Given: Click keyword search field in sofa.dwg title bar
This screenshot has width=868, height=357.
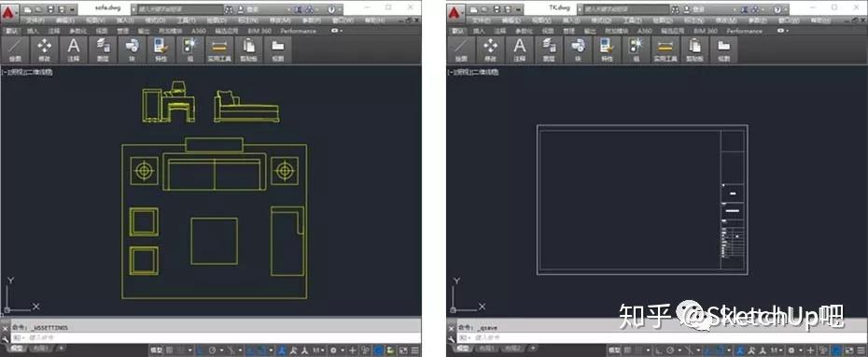Looking at the screenshot, I should point(180,9).
